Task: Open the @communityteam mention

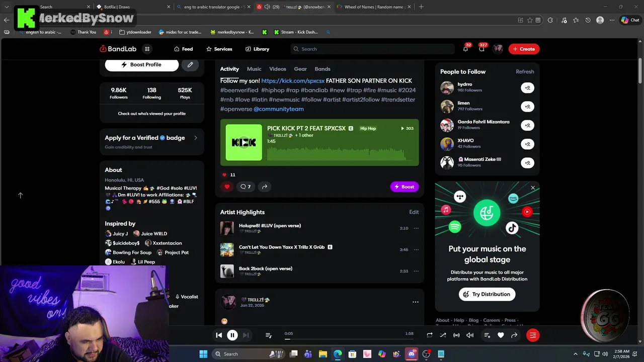Action: point(279,109)
